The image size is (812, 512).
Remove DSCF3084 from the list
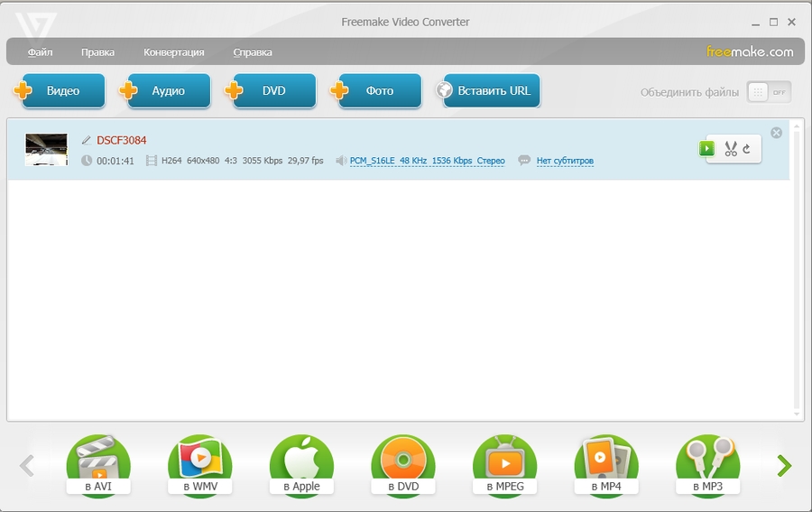point(776,133)
